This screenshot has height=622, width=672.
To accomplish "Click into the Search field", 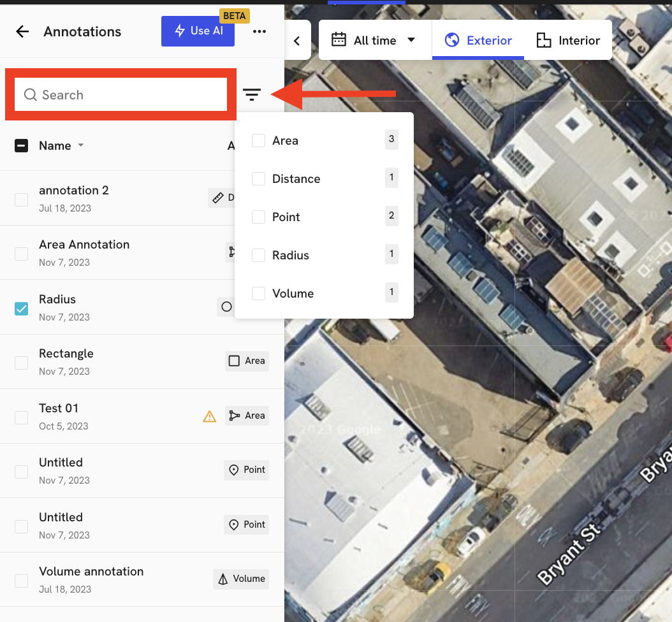I will point(121,95).
